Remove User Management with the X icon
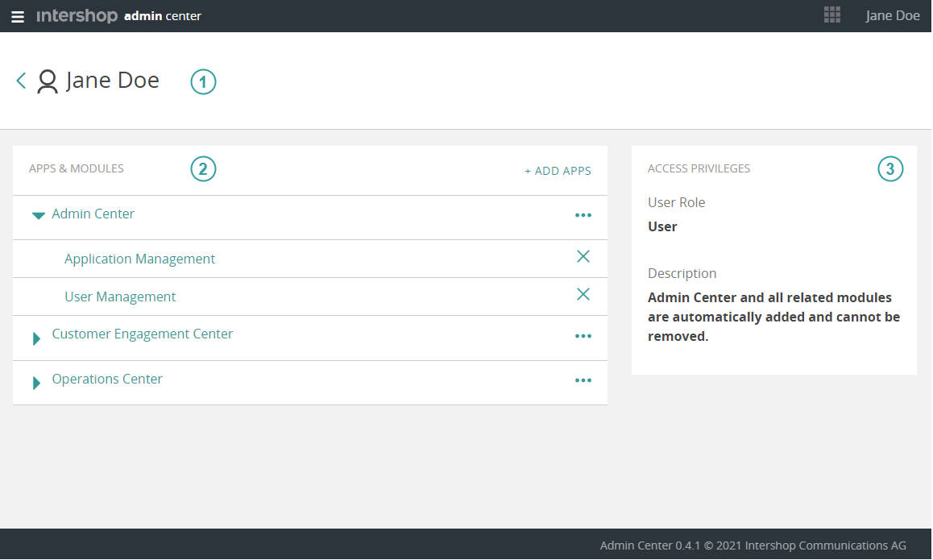The image size is (933, 560). (x=583, y=294)
